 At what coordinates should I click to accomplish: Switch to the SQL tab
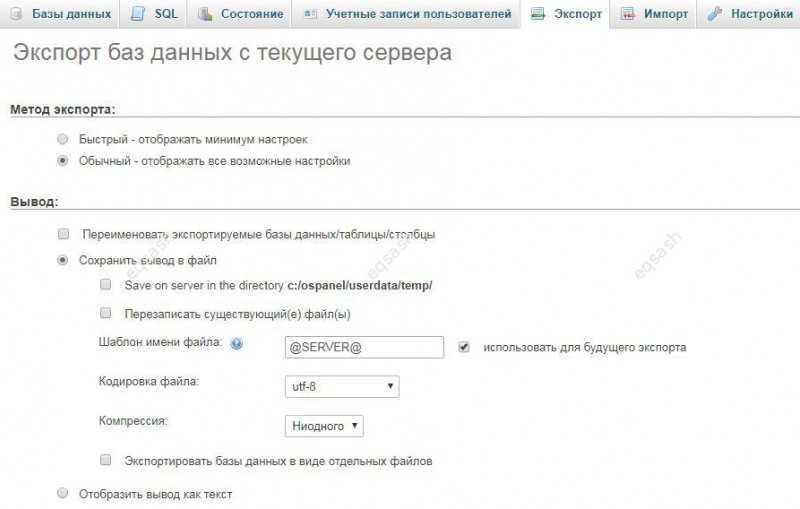pos(154,14)
